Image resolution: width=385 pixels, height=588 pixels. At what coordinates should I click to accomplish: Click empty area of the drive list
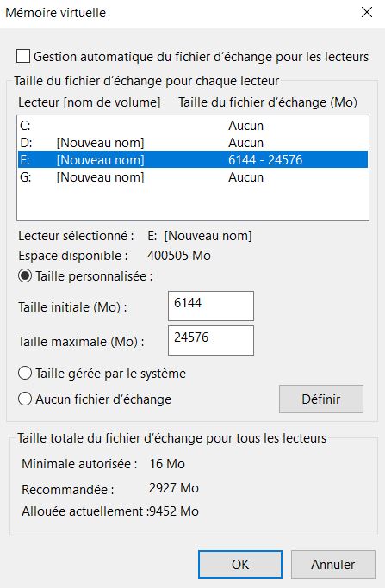click(193, 202)
